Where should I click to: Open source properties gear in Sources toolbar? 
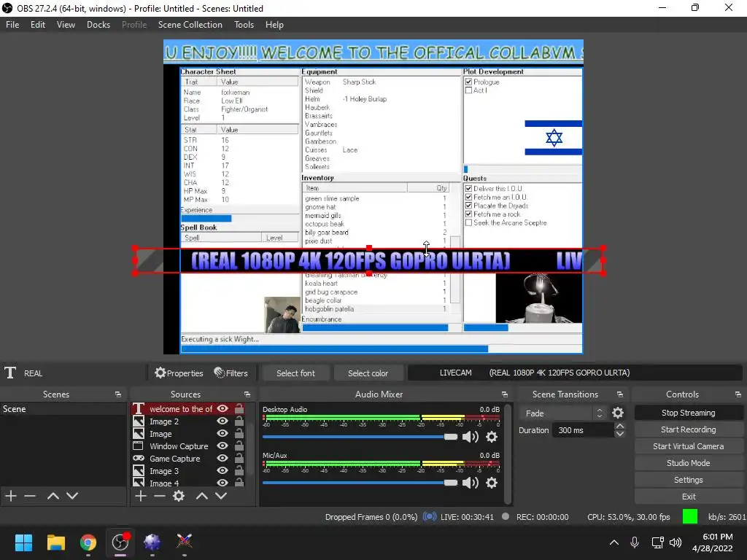point(179,496)
